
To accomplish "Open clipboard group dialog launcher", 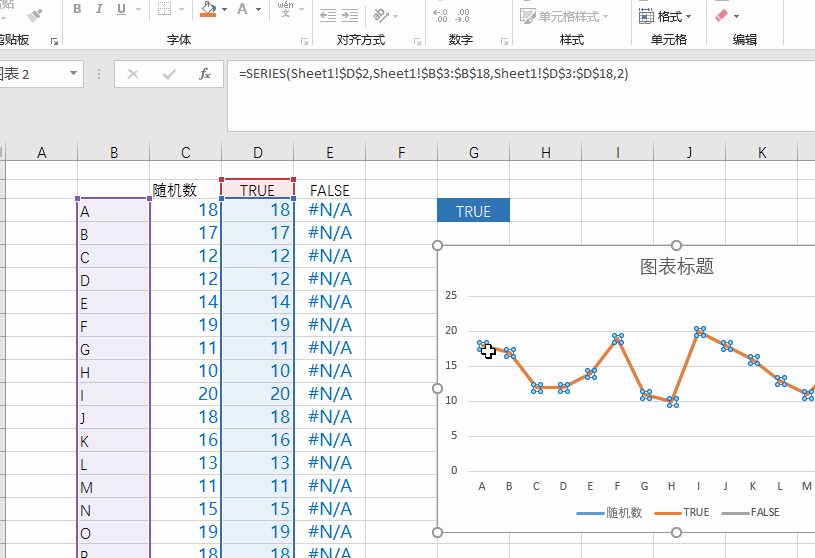I will click(54, 41).
